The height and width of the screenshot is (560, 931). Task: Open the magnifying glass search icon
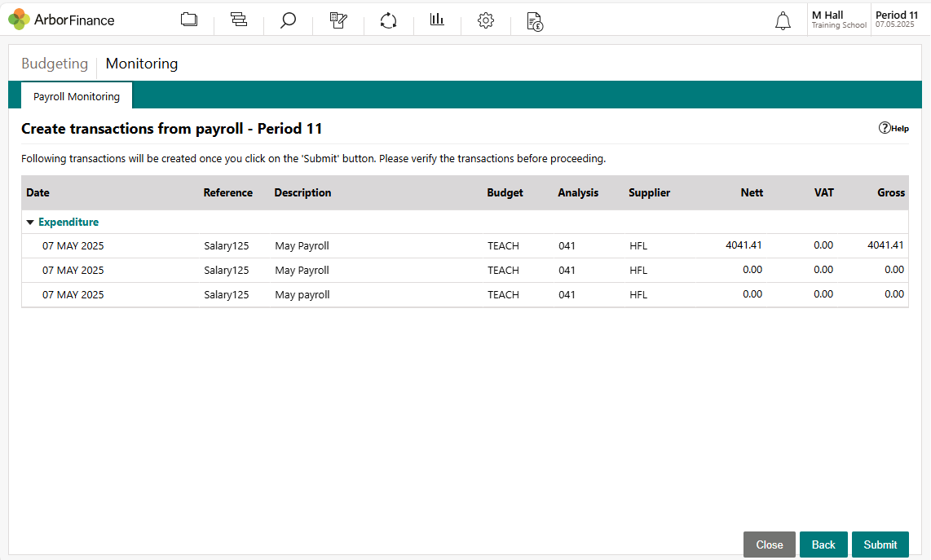tap(288, 20)
